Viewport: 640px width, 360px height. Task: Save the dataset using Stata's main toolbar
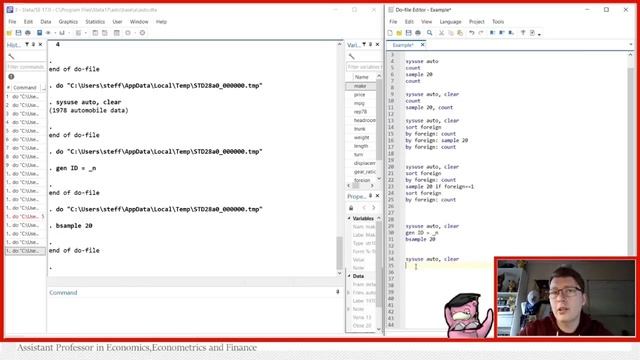point(18,33)
